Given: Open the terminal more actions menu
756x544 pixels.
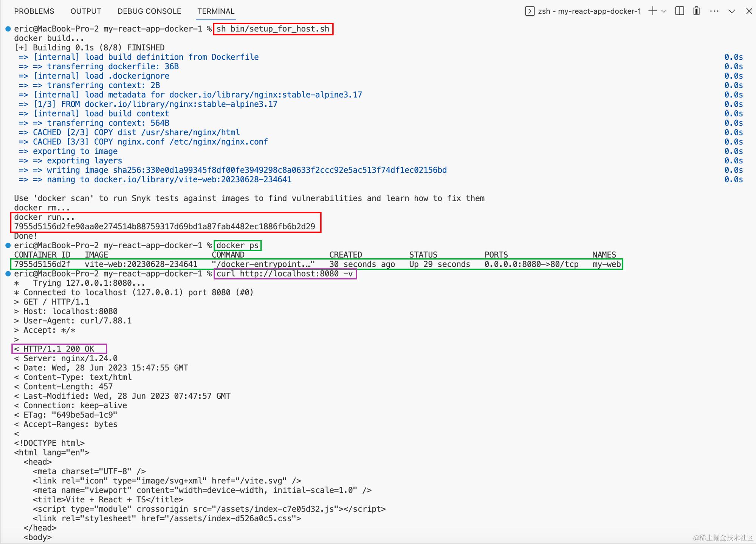Looking at the screenshot, I should pos(714,11).
